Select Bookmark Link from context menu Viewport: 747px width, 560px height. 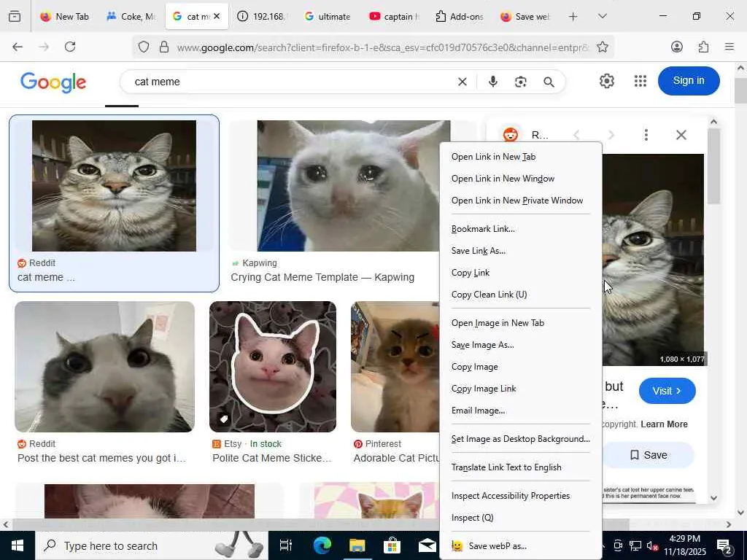pyautogui.click(x=521, y=229)
